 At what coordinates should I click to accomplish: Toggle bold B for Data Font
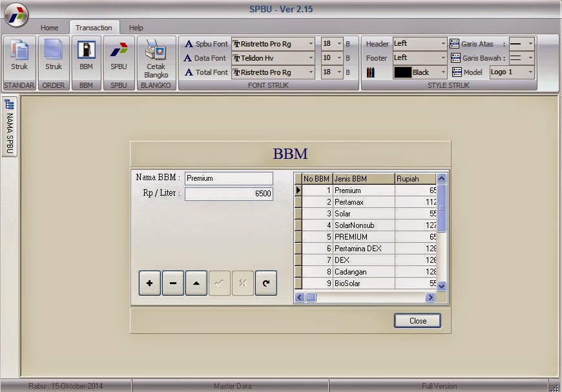click(x=348, y=58)
